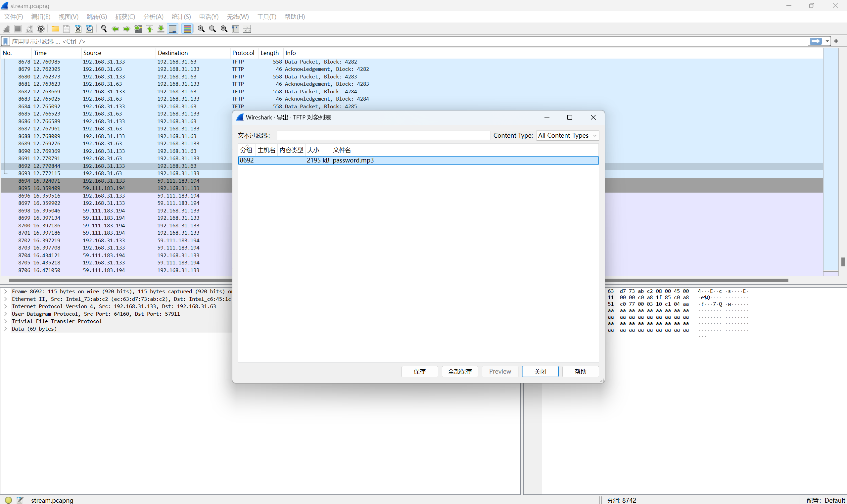
Task: Go forward to next packet arrow
Action: click(x=127, y=29)
